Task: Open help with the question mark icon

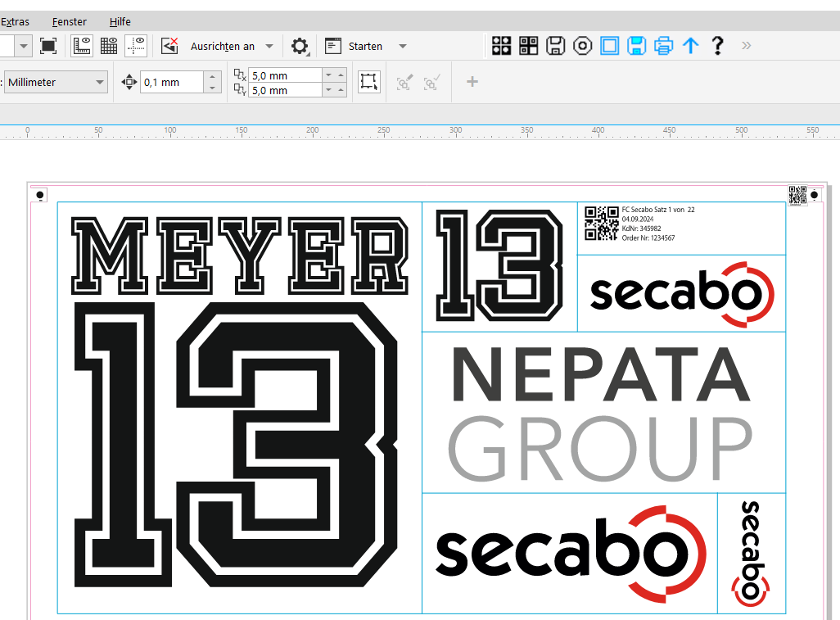Action: (717, 46)
